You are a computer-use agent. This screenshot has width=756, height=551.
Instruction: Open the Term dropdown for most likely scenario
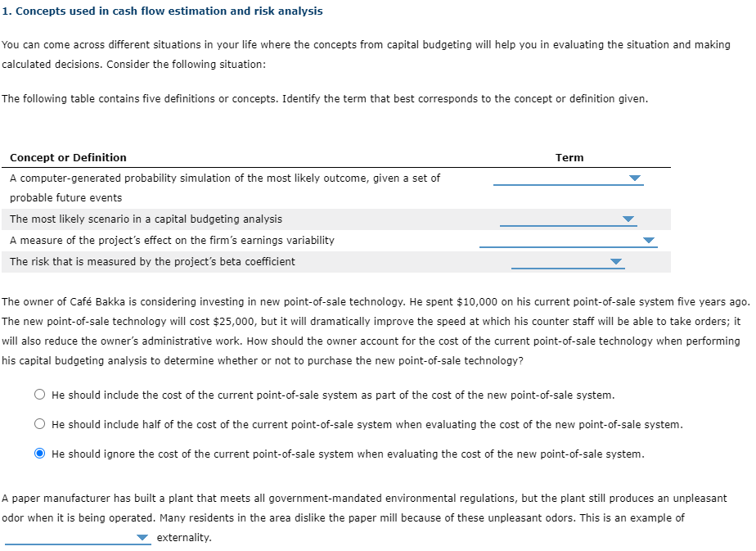(x=628, y=219)
